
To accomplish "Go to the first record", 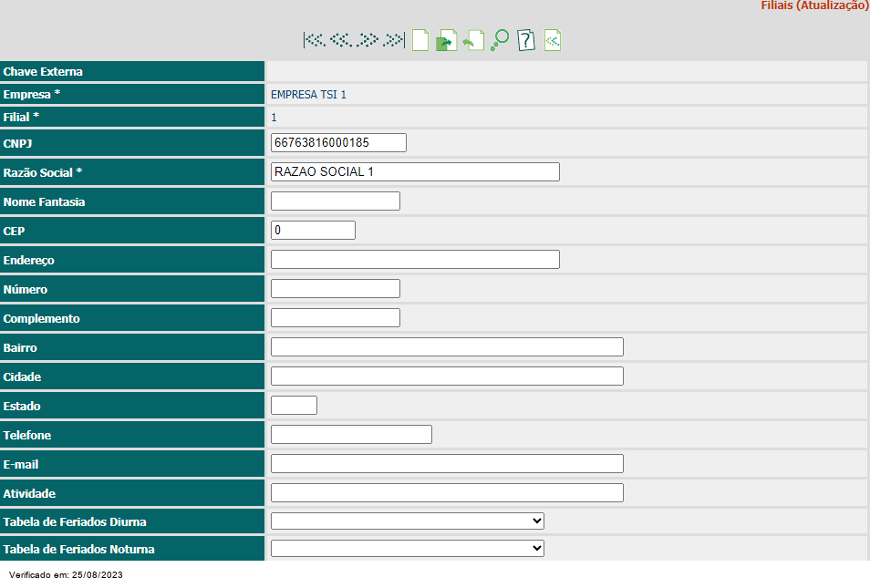I will (x=314, y=40).
